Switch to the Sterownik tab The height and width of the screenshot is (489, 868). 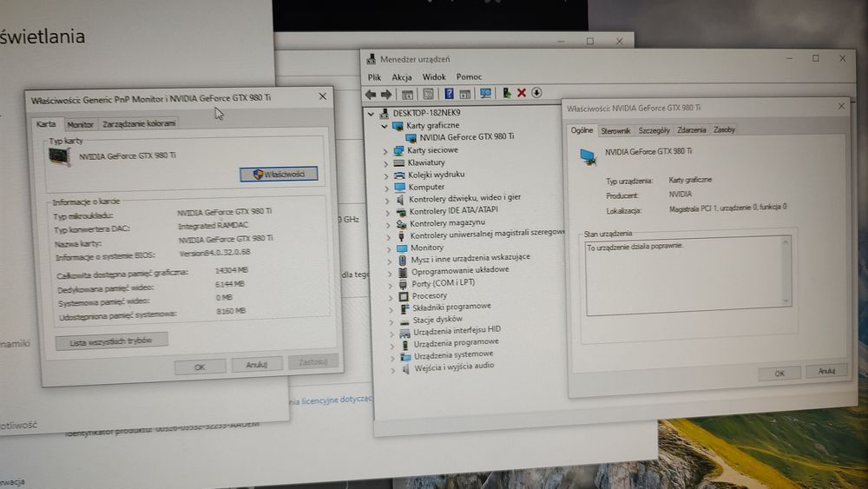(615, 130)
